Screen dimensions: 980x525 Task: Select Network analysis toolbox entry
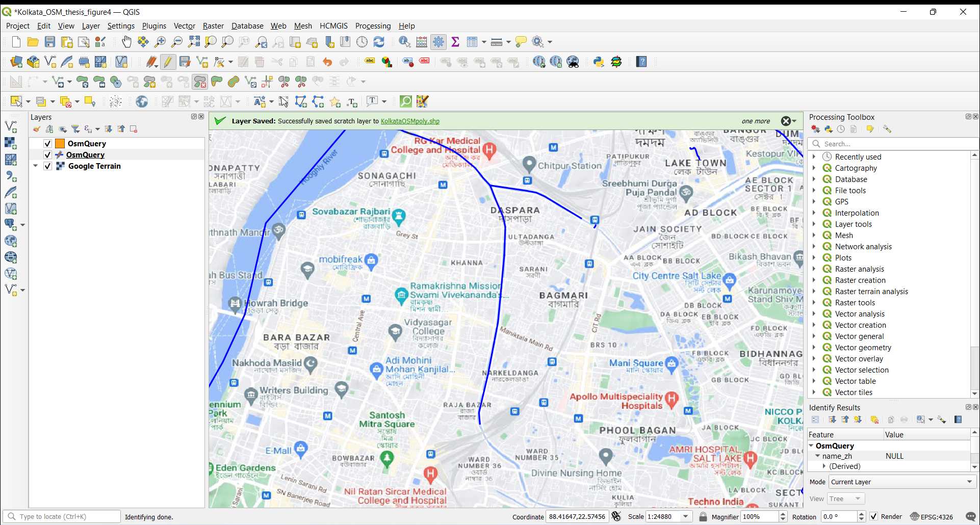tap(863, 247)
